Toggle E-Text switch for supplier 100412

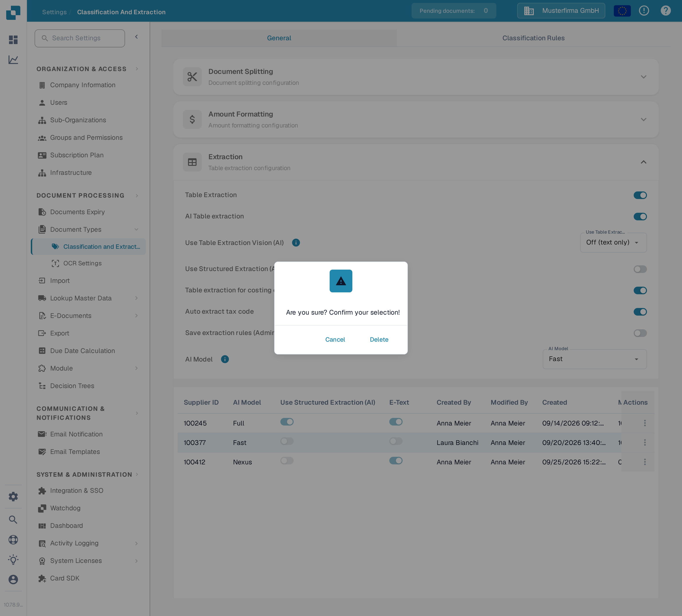click(x=396, y=461)
